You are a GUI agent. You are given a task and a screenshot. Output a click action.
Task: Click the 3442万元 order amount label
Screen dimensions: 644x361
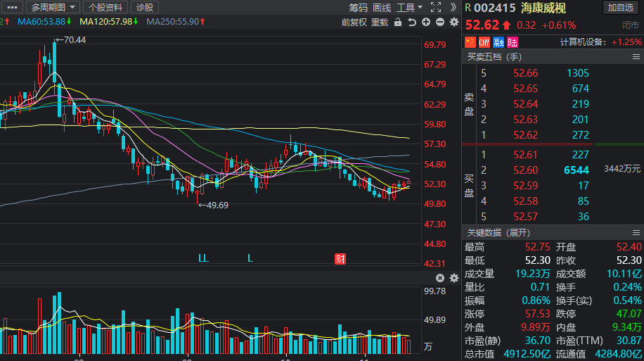622,169
